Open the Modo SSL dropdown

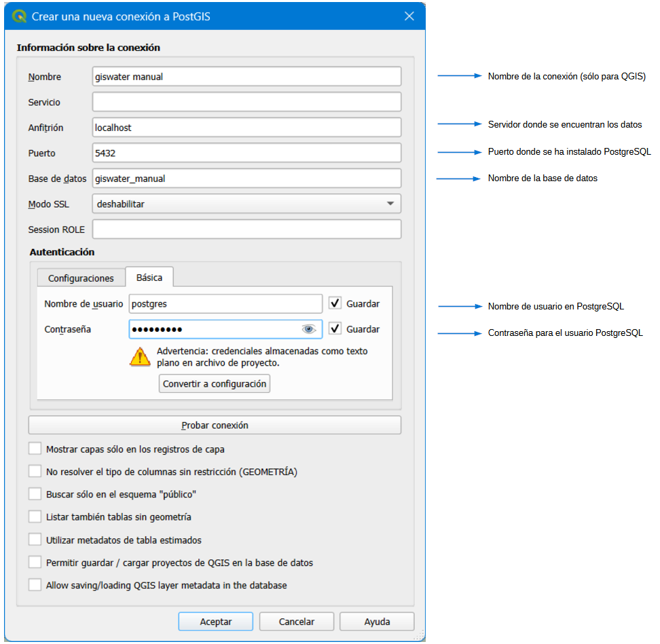tap(246, 204)
